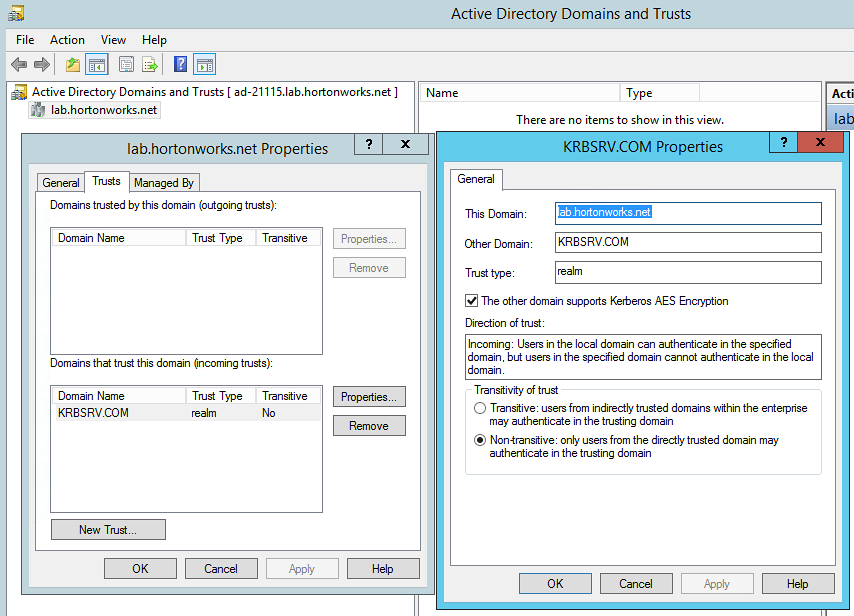The width and height of the screenshot is (854, 616).
Task: Select the Transitive trust radio button
Action: (480, 409)
